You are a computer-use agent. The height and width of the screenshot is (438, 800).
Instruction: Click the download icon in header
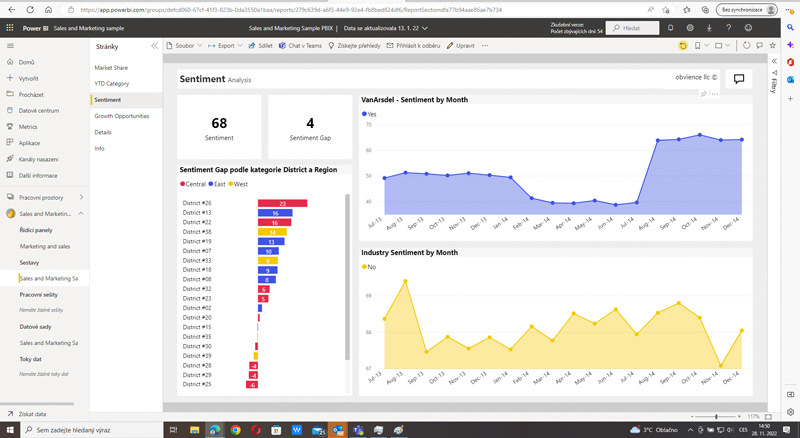tap(709, 28)
